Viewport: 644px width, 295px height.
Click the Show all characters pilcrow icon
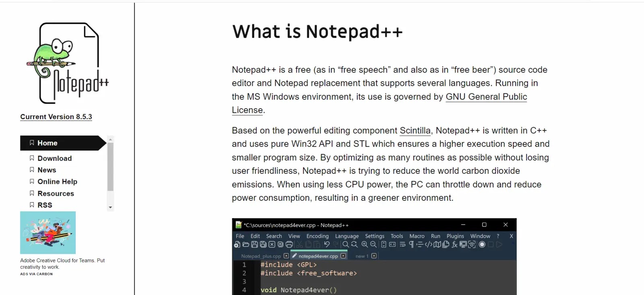click(x=411, y=244)
